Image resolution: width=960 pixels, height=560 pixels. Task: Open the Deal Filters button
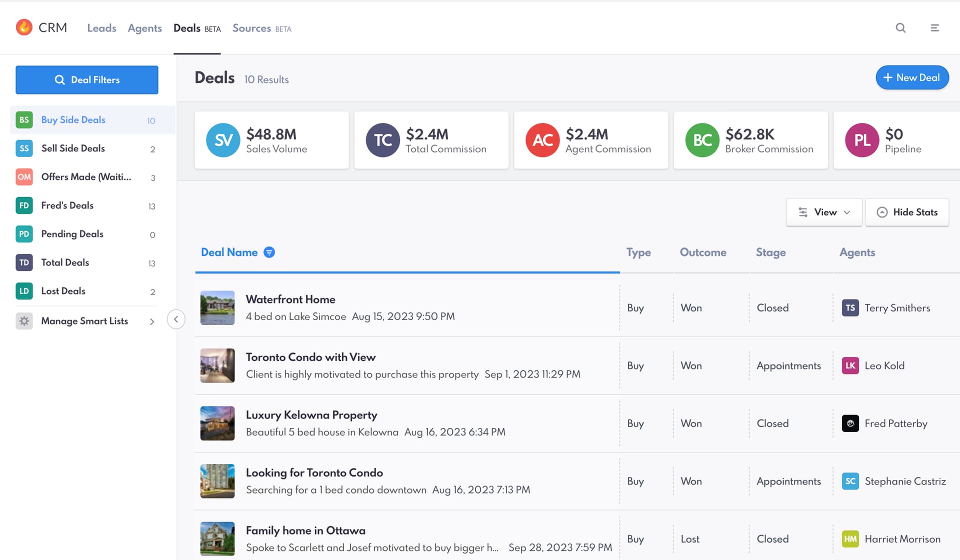coord(87,80)
